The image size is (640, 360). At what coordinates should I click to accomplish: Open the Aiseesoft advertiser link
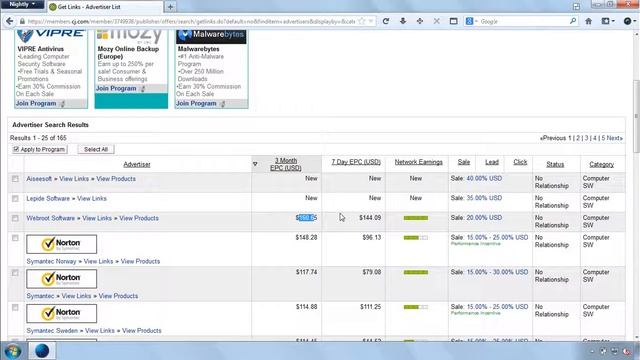[x=39, y=179]
